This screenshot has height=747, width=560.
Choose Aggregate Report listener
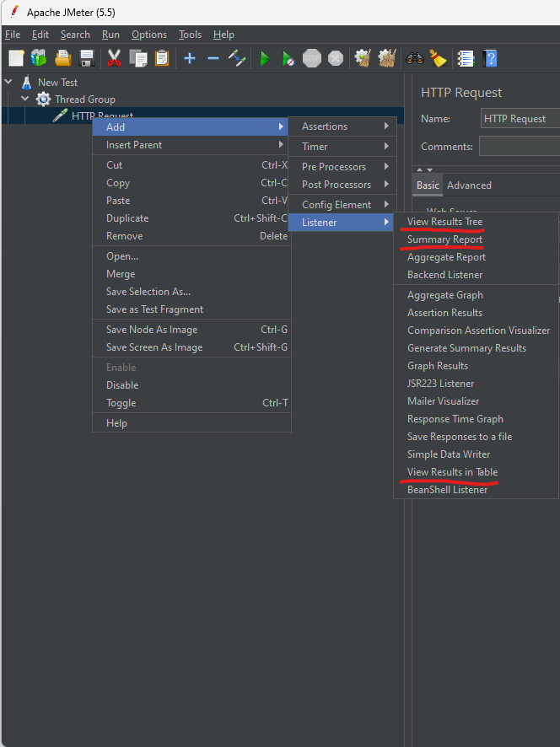point(476,257)
